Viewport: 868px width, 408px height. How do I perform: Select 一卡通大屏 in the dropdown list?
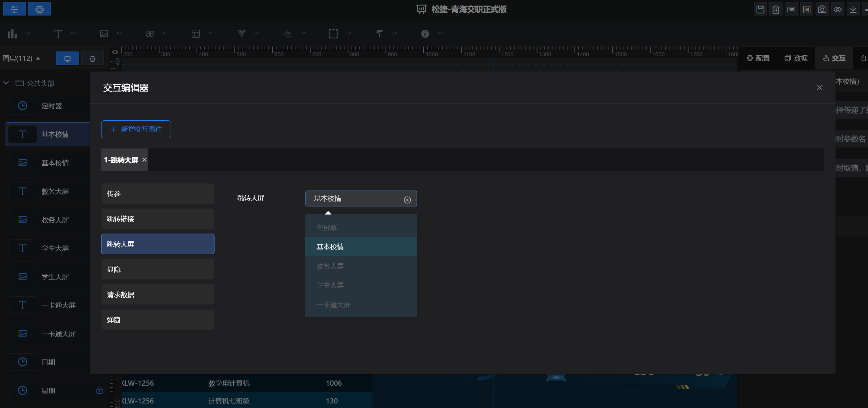tap(361, 305)
